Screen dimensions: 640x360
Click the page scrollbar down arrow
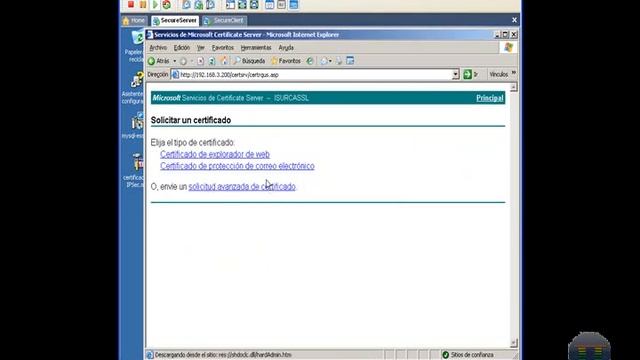[513, 343]
